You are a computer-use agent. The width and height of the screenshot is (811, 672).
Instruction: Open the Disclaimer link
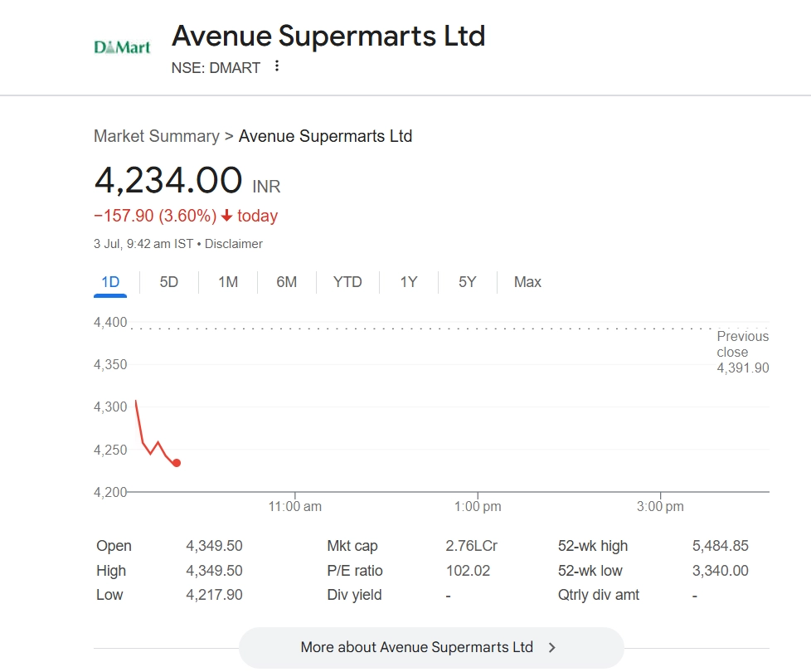point(234,244)
